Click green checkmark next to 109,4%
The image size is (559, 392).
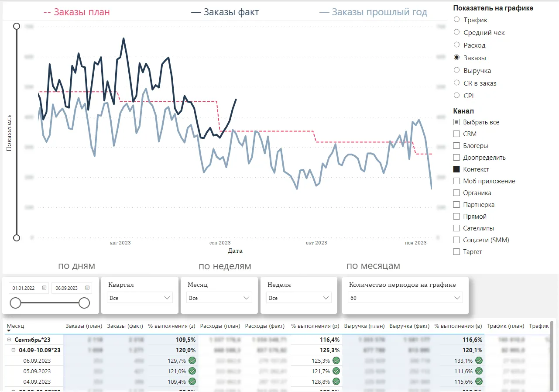point(192,382)
